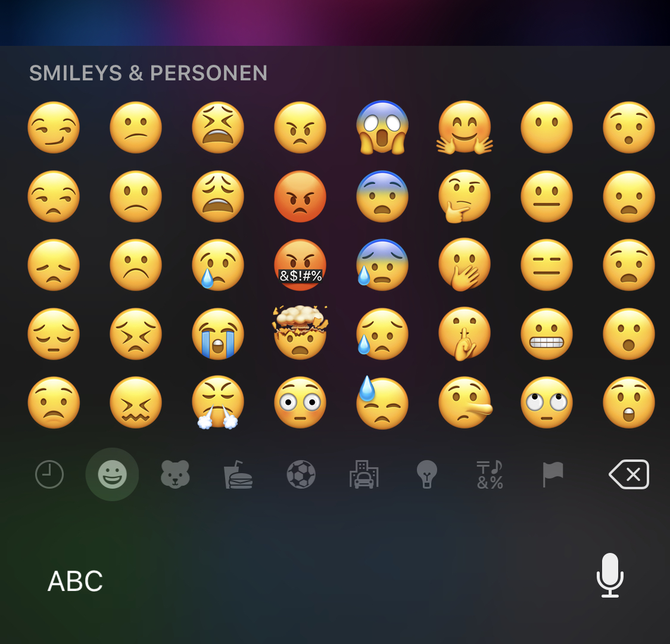
Task: Open recently used emojis clock tab
Action: pos(49,474)
